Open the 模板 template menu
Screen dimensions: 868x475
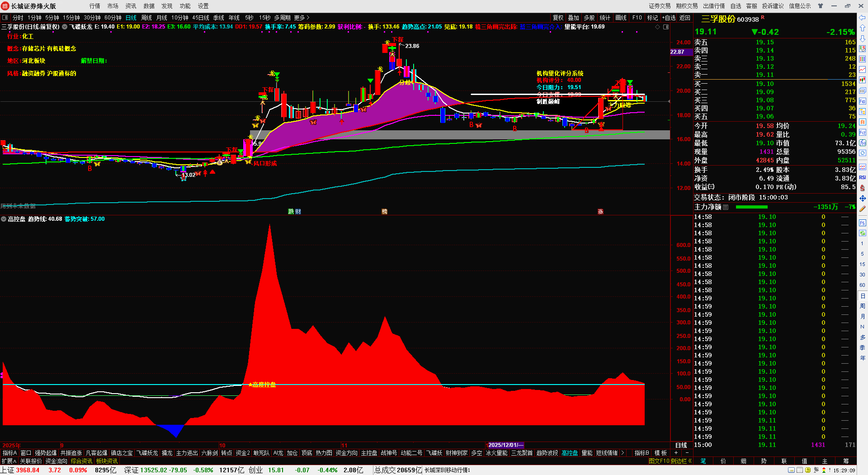pos(660,453)
